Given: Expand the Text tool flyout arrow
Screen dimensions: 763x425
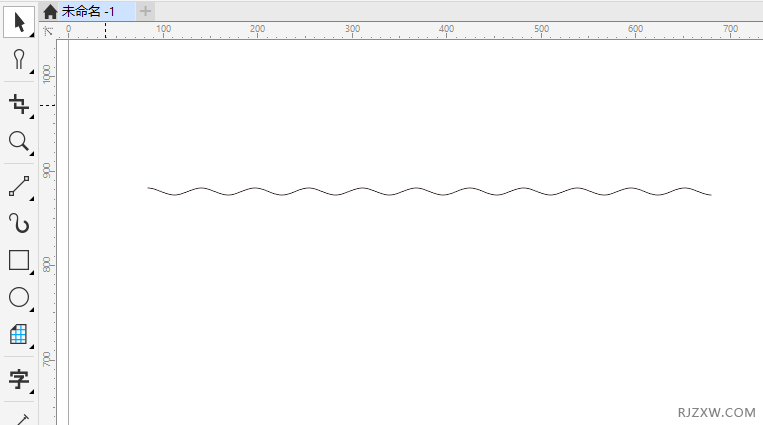Looking at the screenshot, I should 33,391.
